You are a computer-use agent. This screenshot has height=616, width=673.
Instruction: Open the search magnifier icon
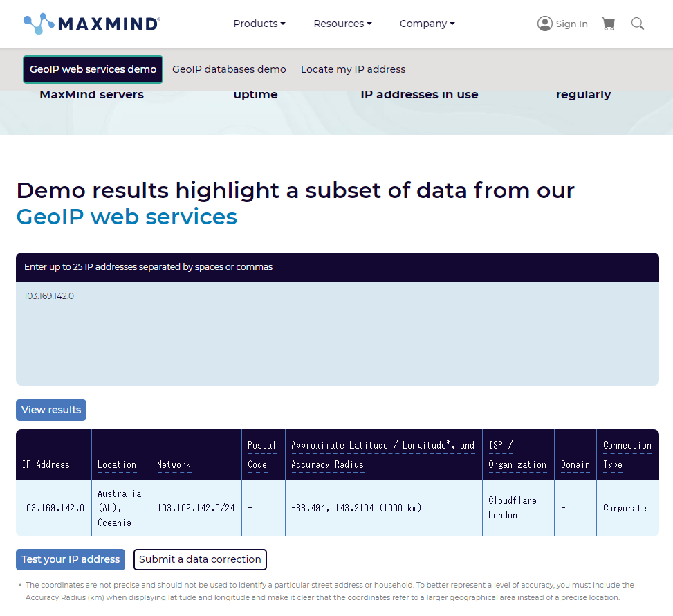click(x=637, y=24)
